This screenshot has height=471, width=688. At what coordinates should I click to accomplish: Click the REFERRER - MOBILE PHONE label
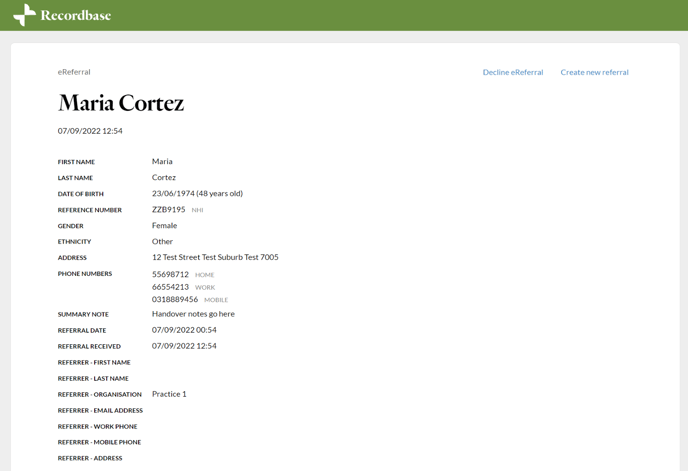[99, 442]
